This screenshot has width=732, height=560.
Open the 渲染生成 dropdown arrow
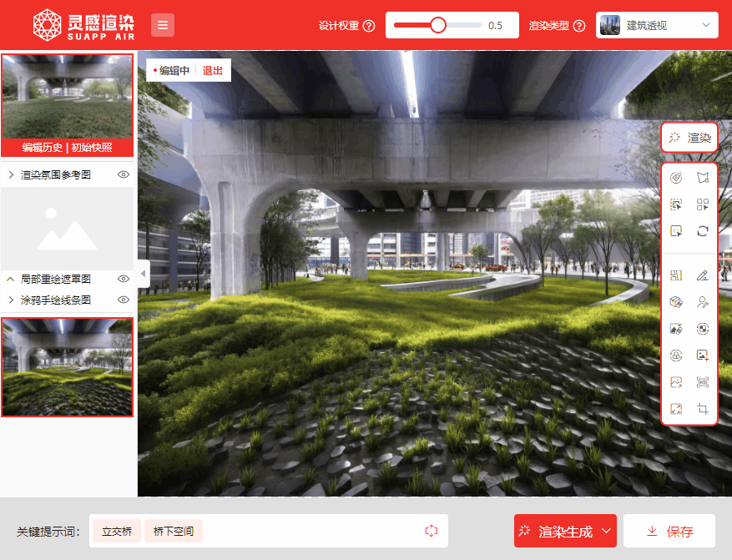[x=605, y=531]
